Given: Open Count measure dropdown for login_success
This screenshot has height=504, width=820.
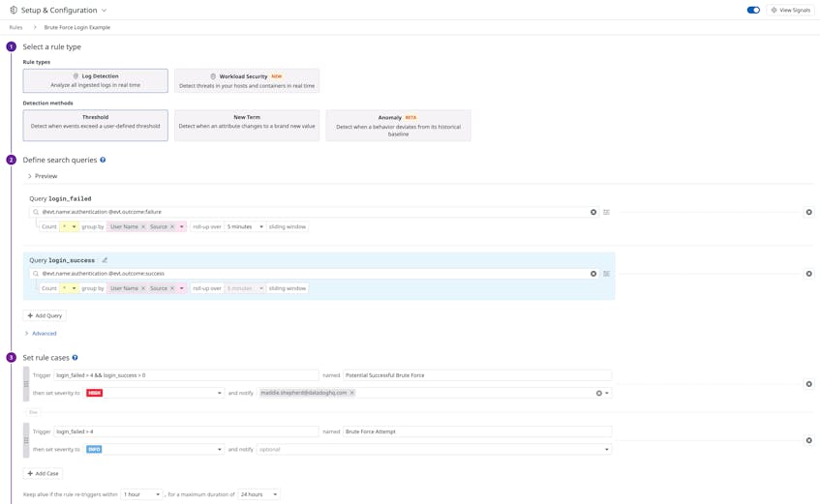Looking at the screenshot, I should [x=69, y=288].
